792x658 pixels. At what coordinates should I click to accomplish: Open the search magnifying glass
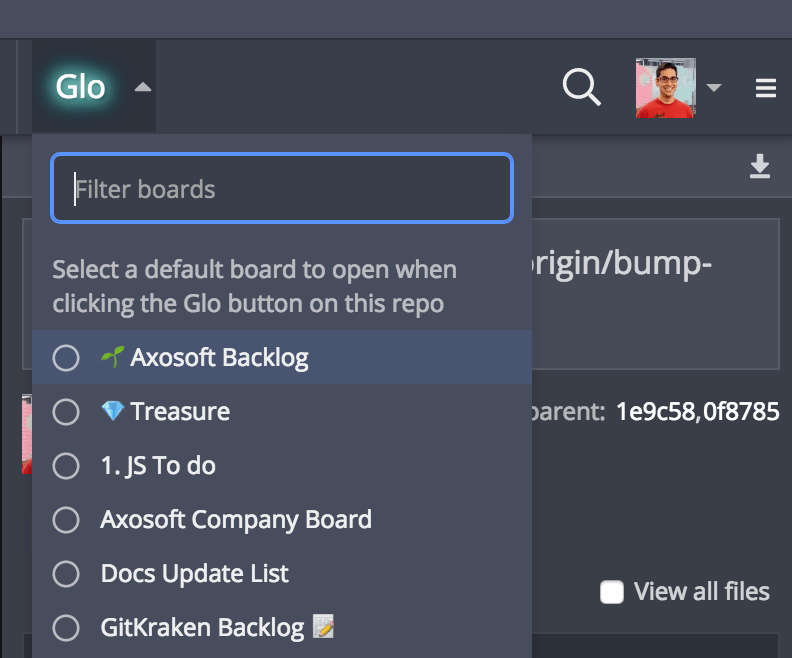581,88
